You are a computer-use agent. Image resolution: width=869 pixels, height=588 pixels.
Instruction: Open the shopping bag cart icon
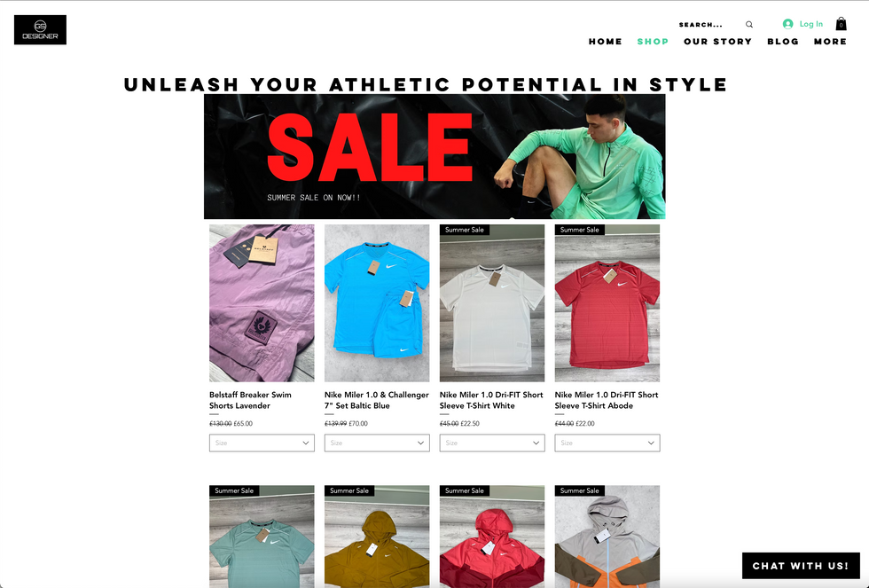click(841, 24)
